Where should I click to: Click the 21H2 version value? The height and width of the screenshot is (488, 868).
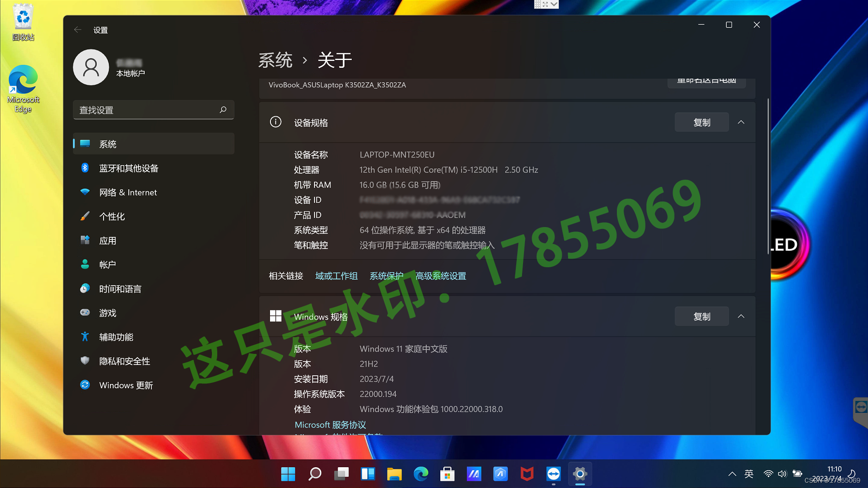click(x=369, y=364)
